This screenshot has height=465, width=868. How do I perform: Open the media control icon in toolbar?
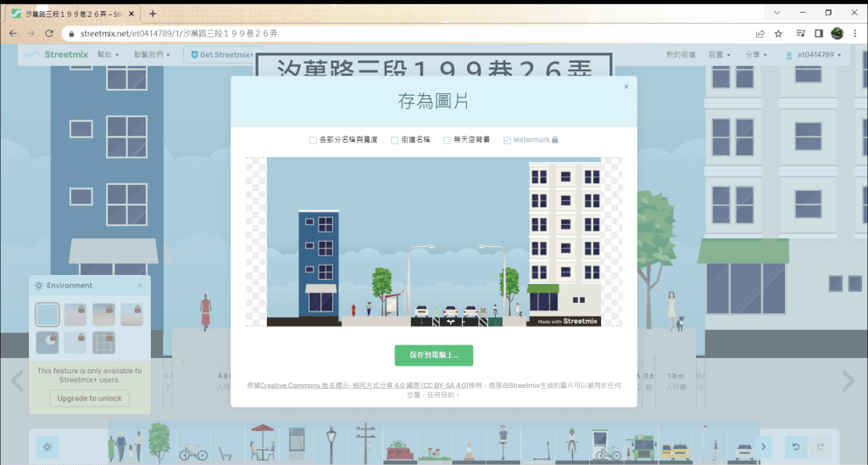pyautogui.click(x=800, y=33)
